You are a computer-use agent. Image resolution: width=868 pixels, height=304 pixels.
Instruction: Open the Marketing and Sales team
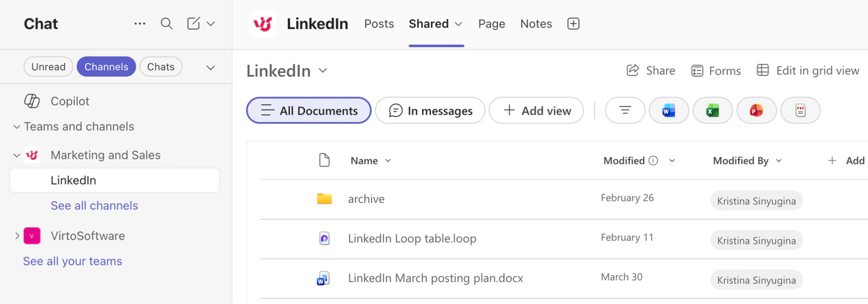coord(105,155)
